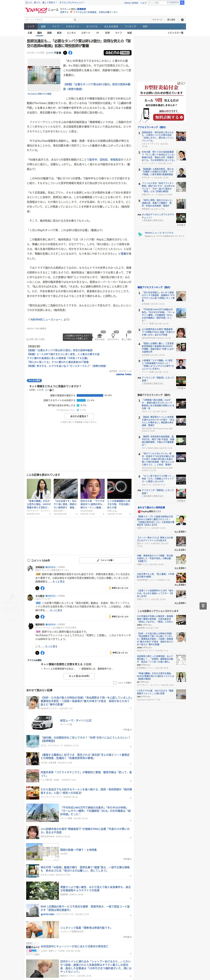The image size is (210, 980).
Task: Select the エンタメ category tab
Action: pos(71,33)
